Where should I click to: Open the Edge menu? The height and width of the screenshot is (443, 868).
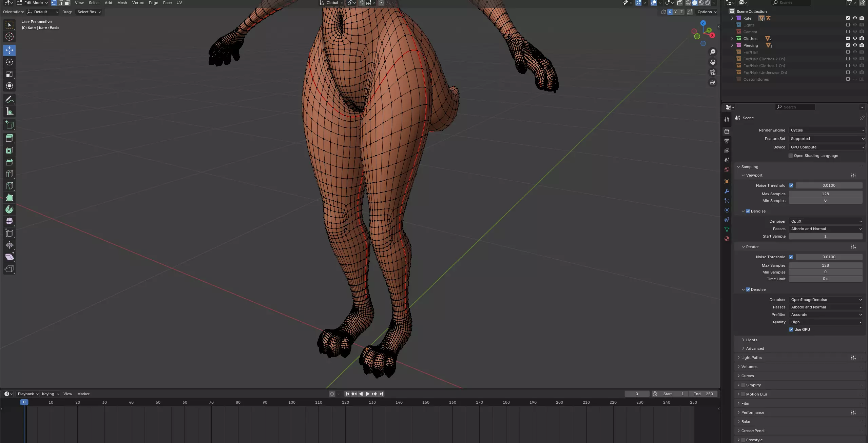point(153,3)
